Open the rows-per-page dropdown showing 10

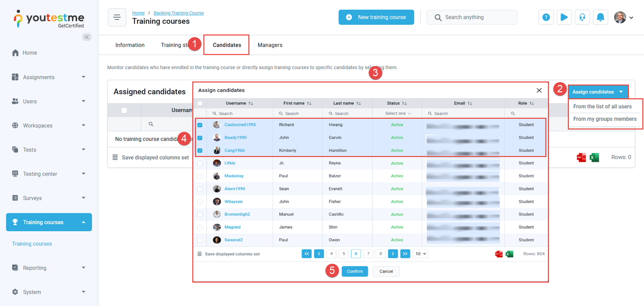click(420, 254)
